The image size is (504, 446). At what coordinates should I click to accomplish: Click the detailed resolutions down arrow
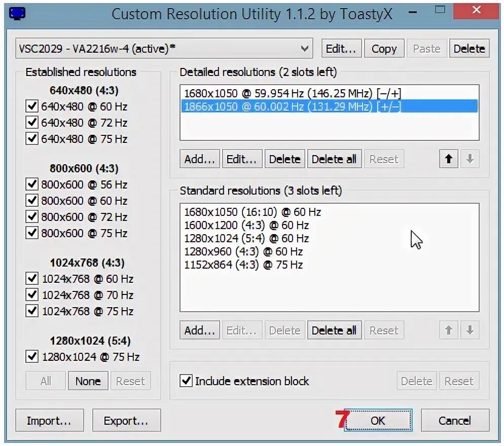point(470,159)
